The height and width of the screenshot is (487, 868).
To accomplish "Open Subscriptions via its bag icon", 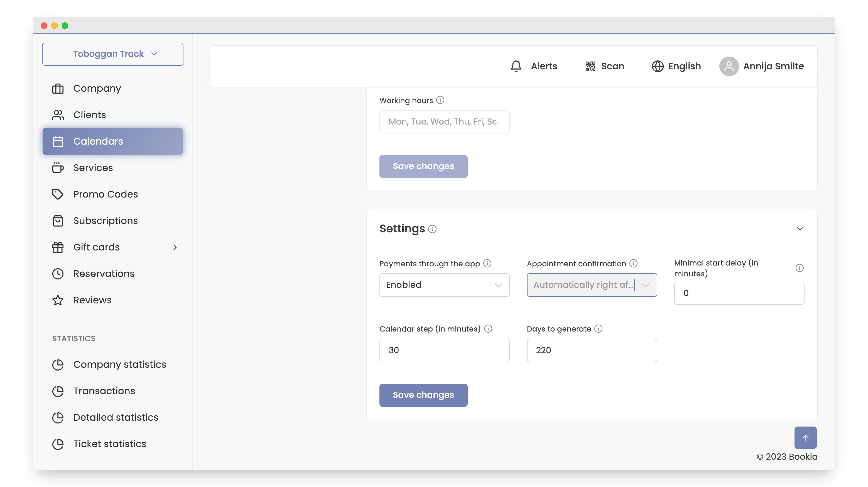I will (58, 221).
